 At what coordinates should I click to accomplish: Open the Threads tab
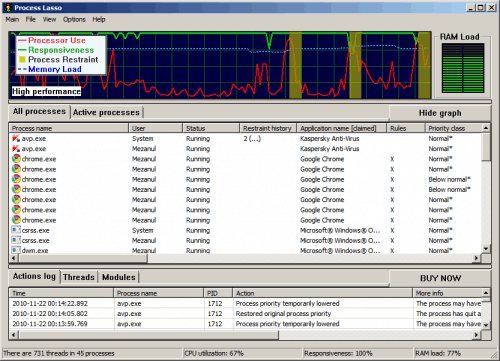coord(79,277)
